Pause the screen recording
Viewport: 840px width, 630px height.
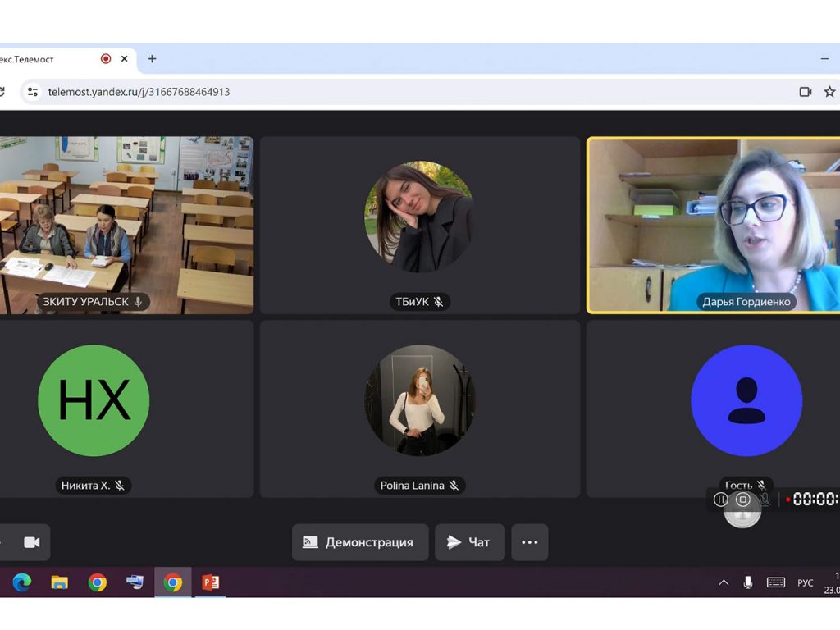coord(720,500)
